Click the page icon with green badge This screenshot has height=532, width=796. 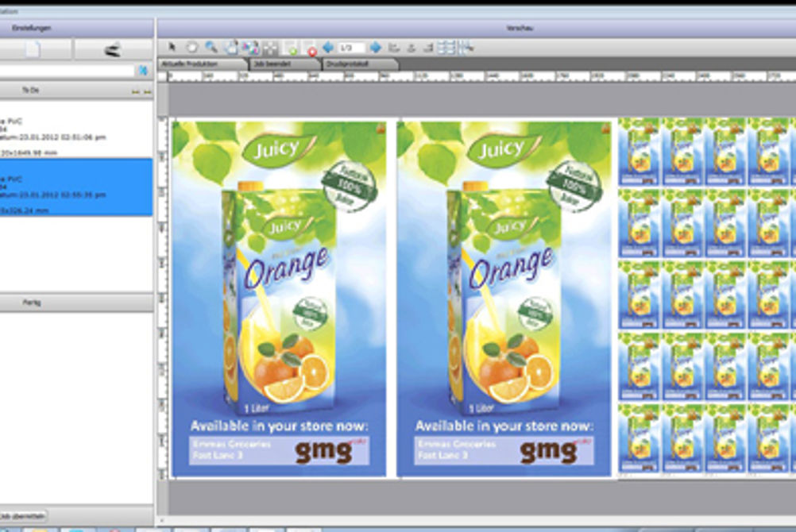(292, 48)
